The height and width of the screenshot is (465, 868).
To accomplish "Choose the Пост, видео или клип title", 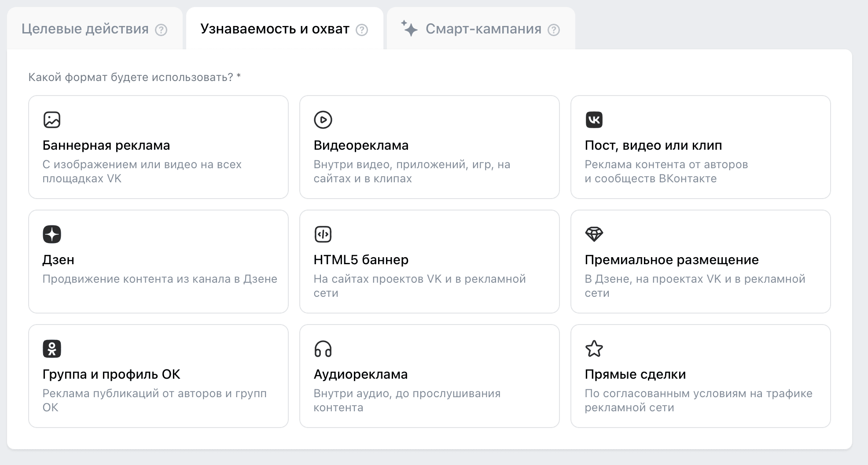I will (x=653, y=145).
